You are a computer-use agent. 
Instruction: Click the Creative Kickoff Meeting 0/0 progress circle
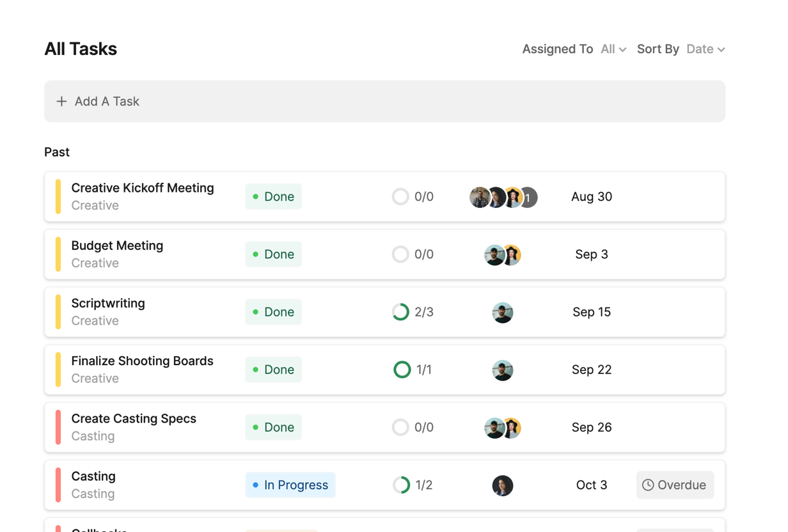click(x=400, y=197)
